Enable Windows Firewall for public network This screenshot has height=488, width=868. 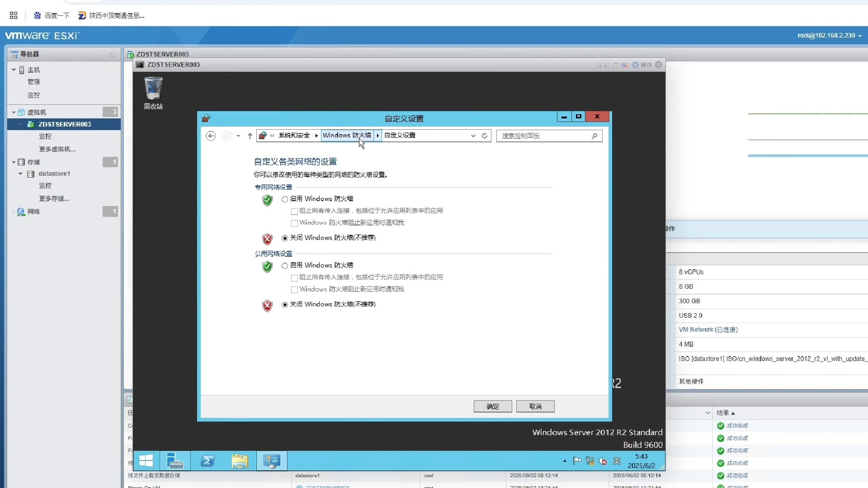(x=285, y=266)
